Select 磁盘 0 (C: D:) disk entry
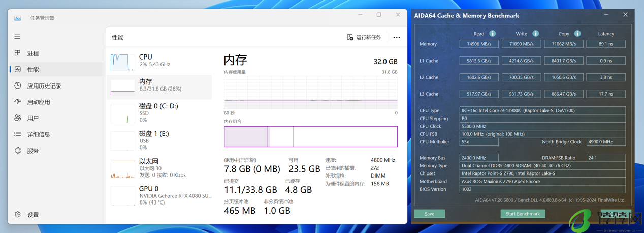Viewport: 644px width, 233px height. point(159,113)
